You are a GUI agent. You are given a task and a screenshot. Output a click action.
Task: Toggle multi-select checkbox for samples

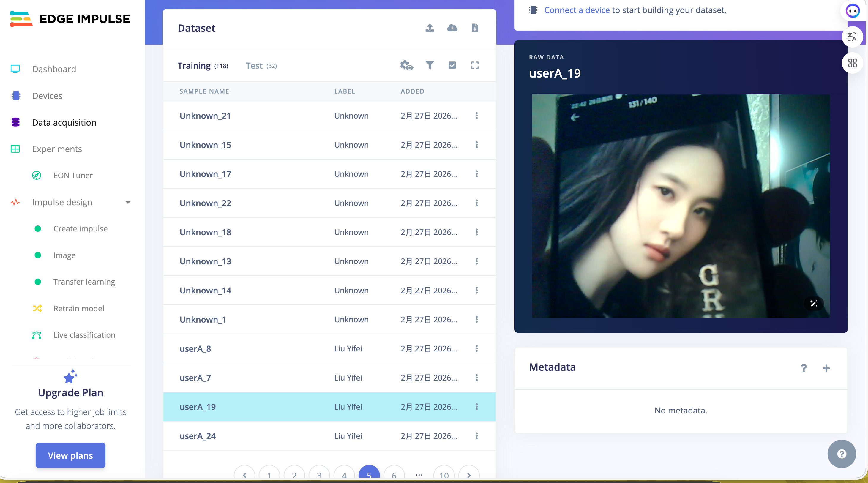452,65
